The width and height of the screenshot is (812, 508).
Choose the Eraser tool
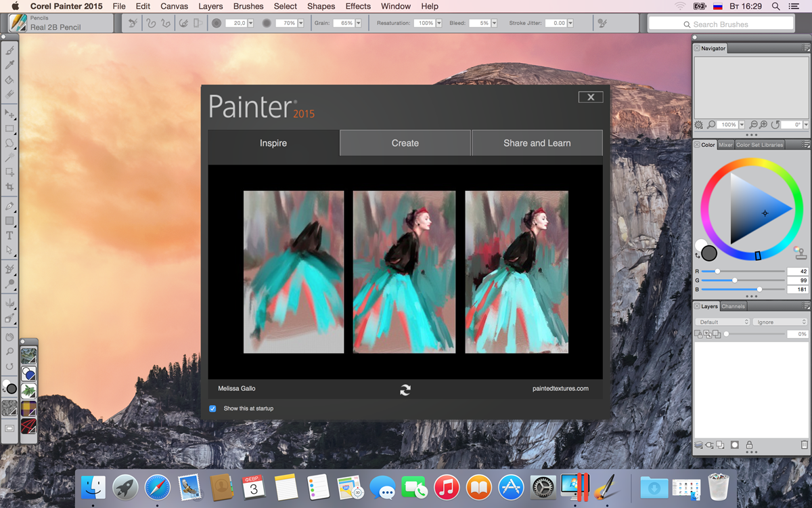pos(9,95)
